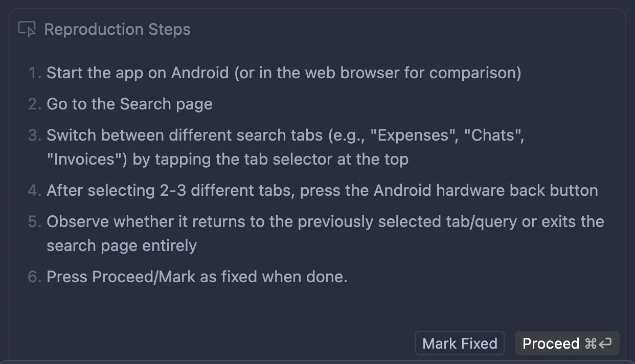
Task: Select the "Go to the Search page" step
Action: (x=129, y=104)
